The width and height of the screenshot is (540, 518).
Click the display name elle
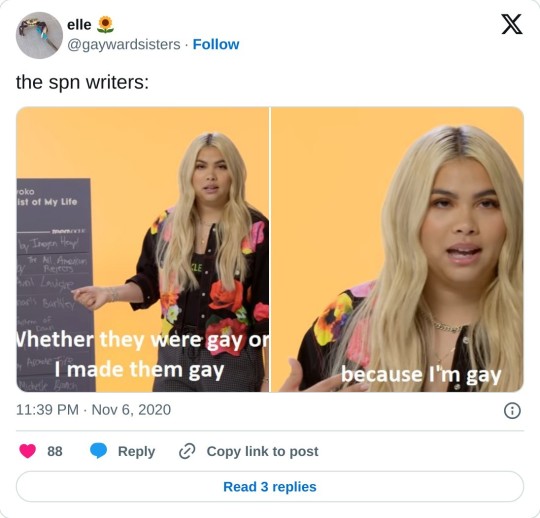coord(79,25)
